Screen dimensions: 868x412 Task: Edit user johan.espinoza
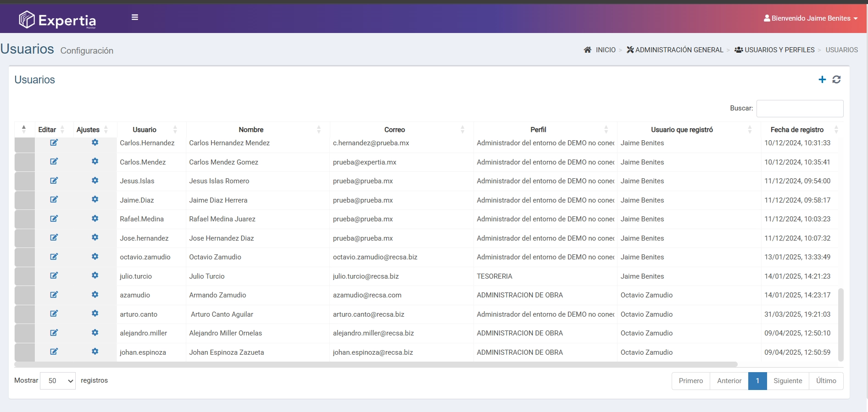coord(54,352)
